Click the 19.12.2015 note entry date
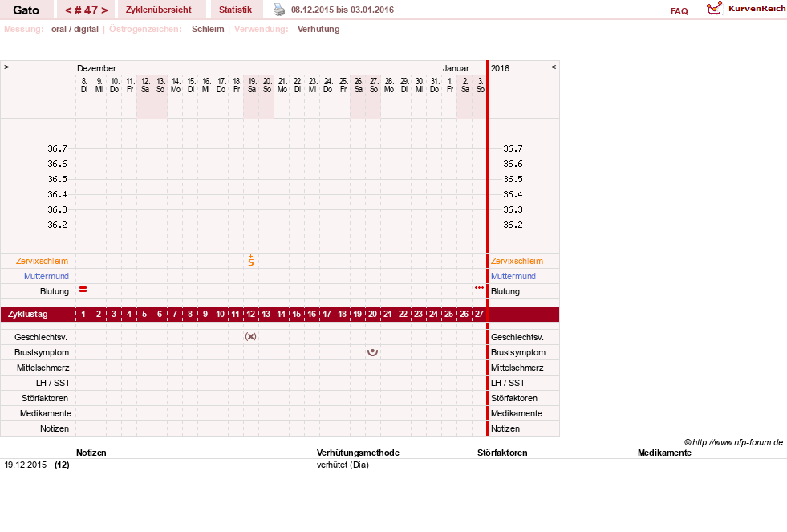The height and width of the screenshot is (532, 787). tap(26, 465)
